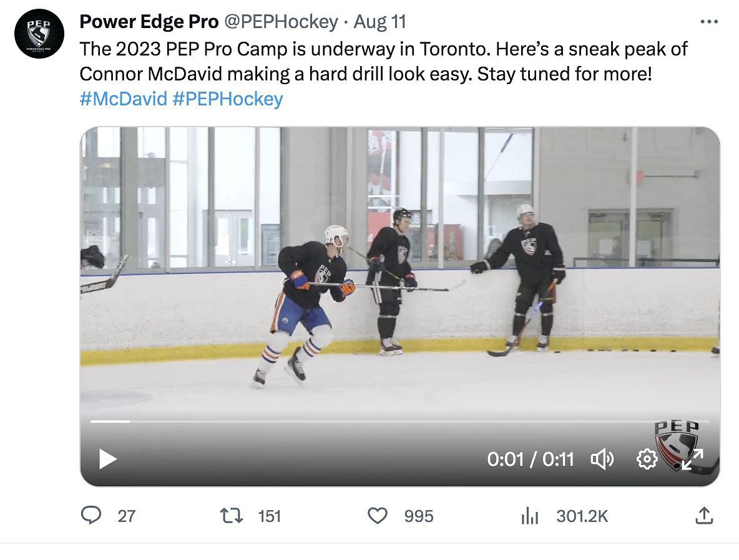Follow the #PEPHockey hashtag
This screenshot has width=739, height=560.
click(227, 99)
